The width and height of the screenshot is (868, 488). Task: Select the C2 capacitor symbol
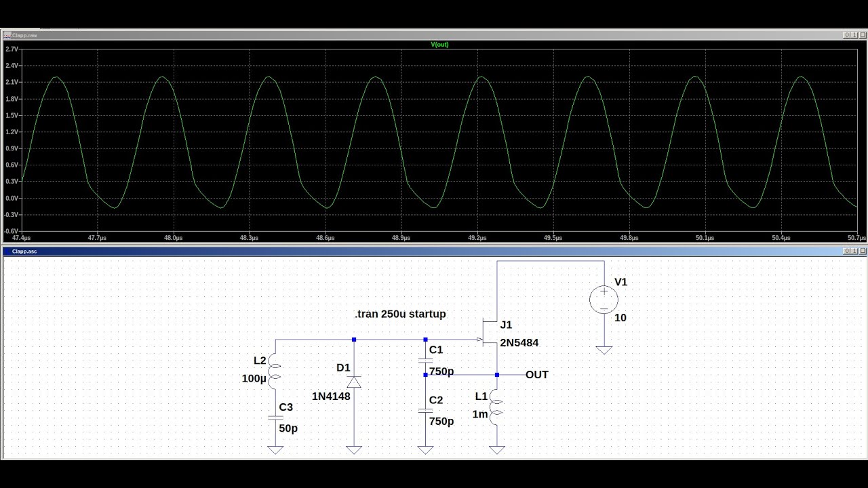point(425,411)
